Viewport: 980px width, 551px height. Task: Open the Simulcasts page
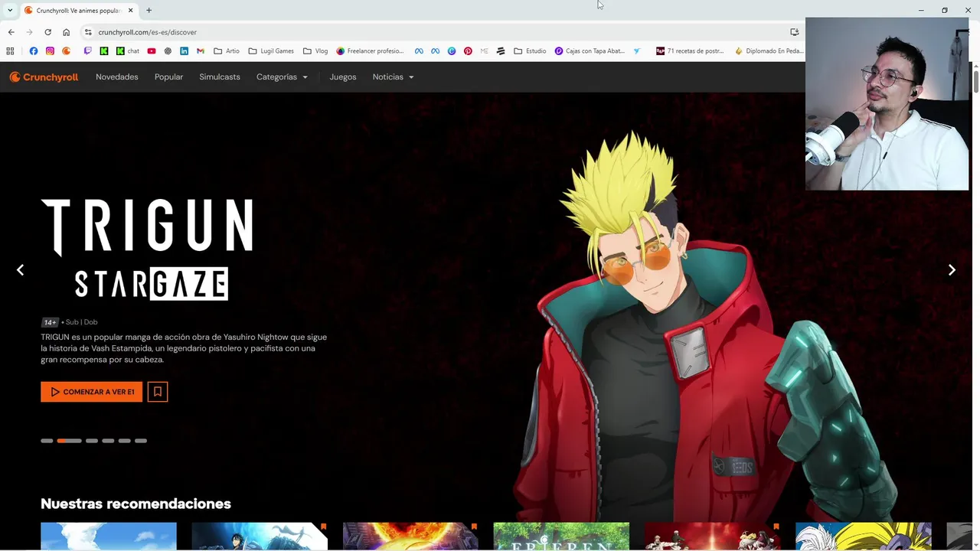click(220, 77)
